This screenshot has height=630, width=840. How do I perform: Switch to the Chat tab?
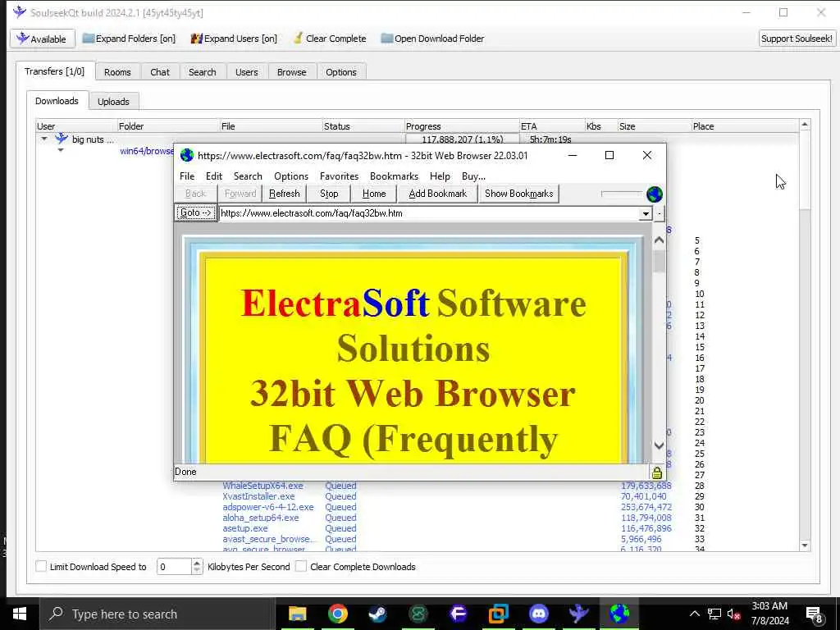point(160,72)
